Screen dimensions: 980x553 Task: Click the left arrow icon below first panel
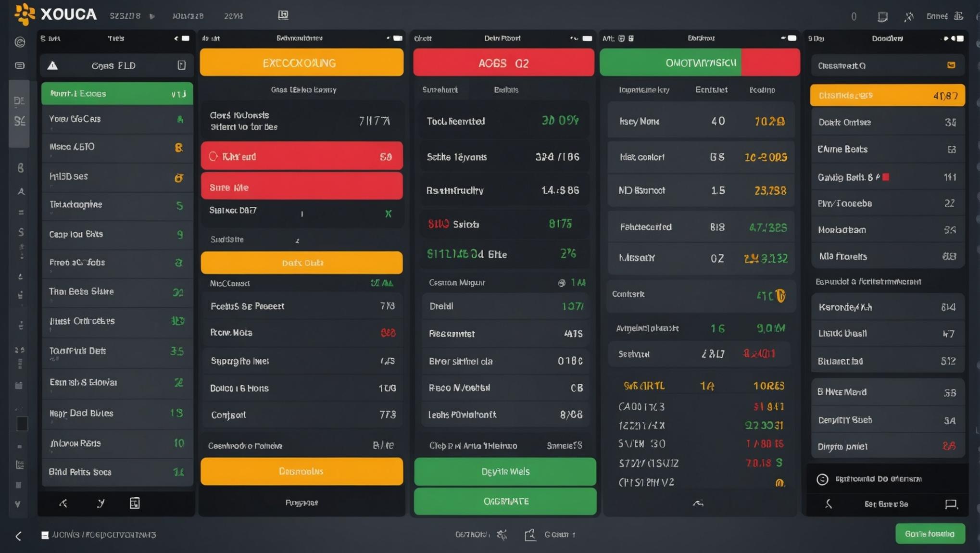click(x=63, y=503)
